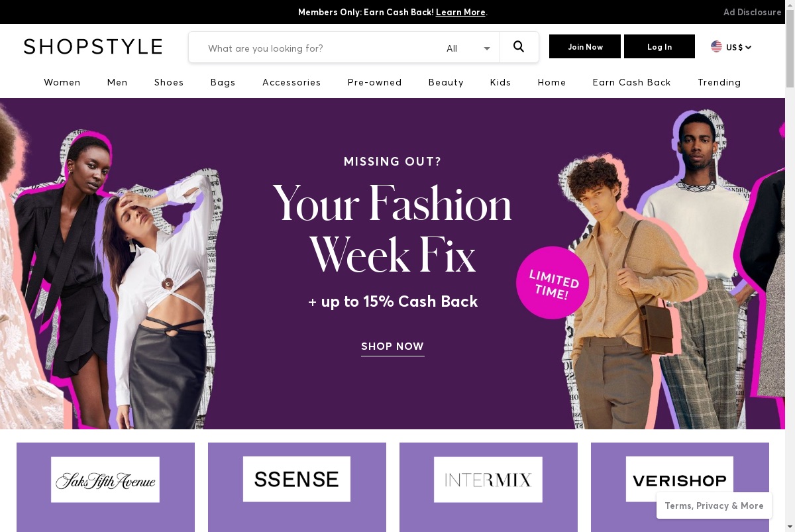Click the magnifying glass search icon
Image resolution: width=795 pixels, height=532 pixels.
(x=519, y=47)
